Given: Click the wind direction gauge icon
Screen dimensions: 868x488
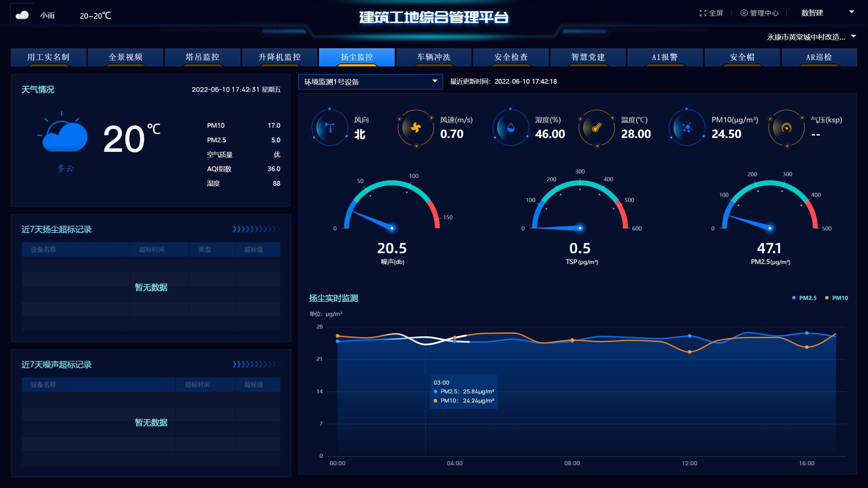Looking at the screenshot, I should pyautogui.click(x=330, y=128).
